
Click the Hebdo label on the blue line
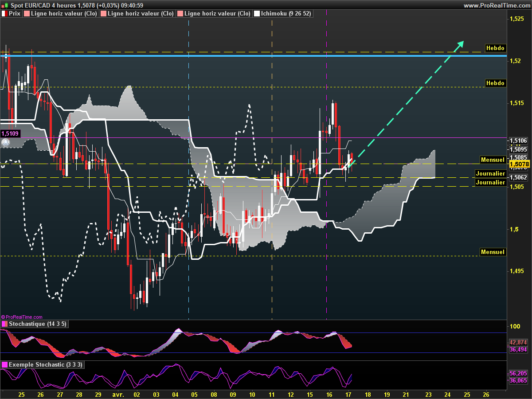point(495,48)
